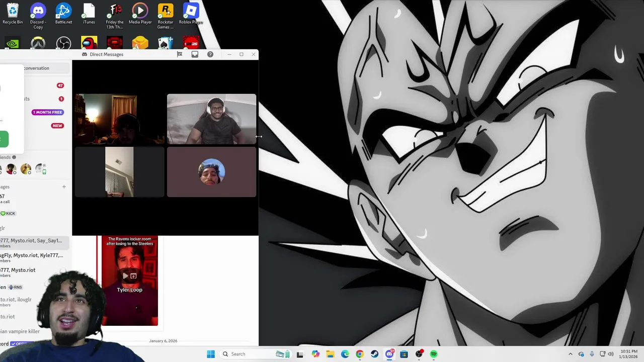This screenshot has height=362, width=644.
Task: Select the avatar-only call participant tile
Action: (x=211, y=172)
